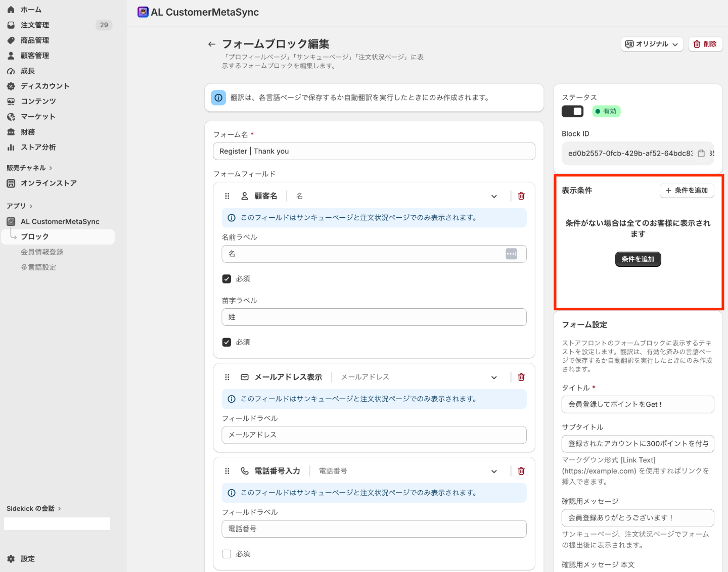Toggle the ステータス switch off

(573, 112)
